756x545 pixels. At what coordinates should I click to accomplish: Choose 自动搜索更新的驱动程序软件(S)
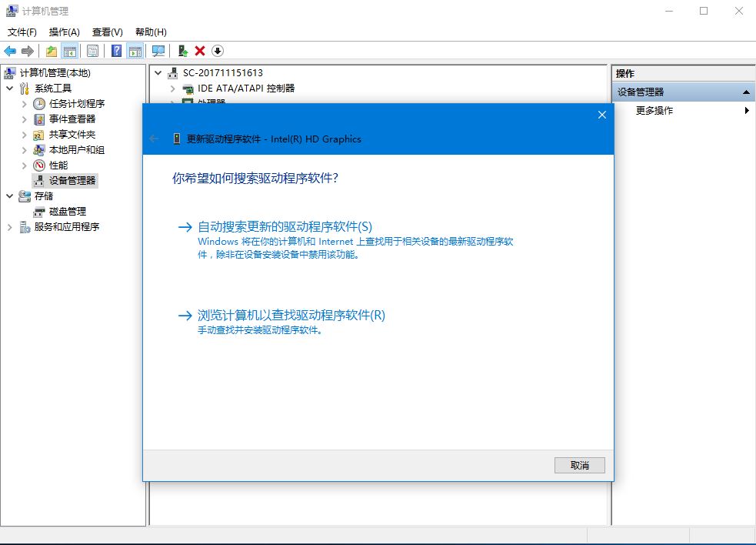click(285, 227)
